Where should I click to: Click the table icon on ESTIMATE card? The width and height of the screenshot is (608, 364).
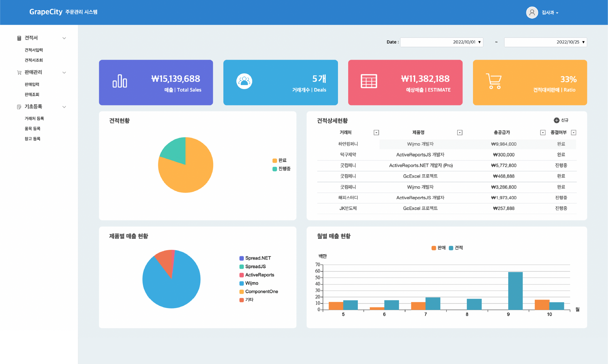[x=369, y=81]
